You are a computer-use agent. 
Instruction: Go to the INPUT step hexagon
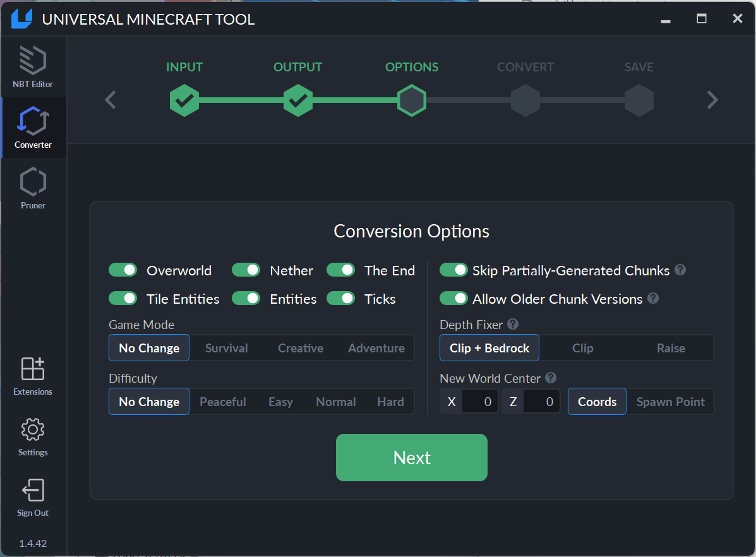pos(184,100)
